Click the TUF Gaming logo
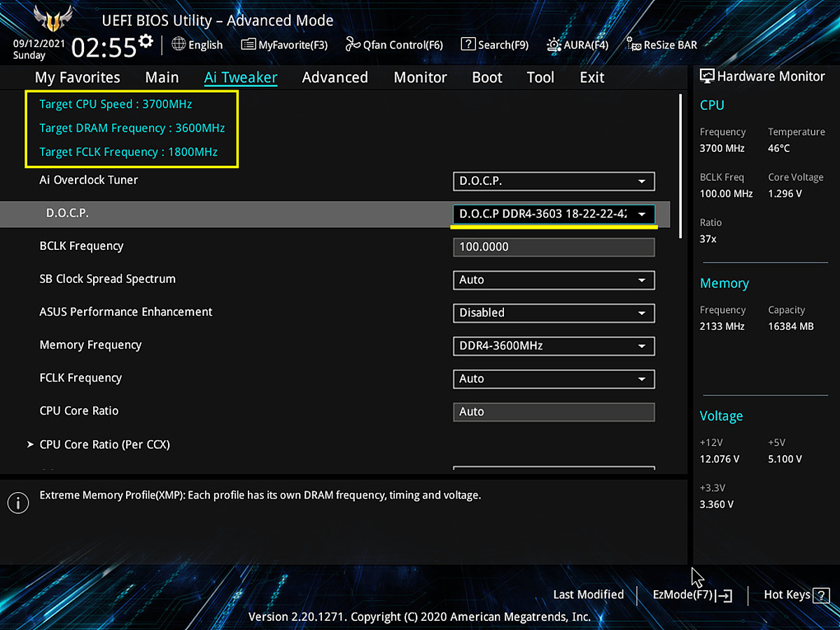840x630 pixels. pos(52,17)
